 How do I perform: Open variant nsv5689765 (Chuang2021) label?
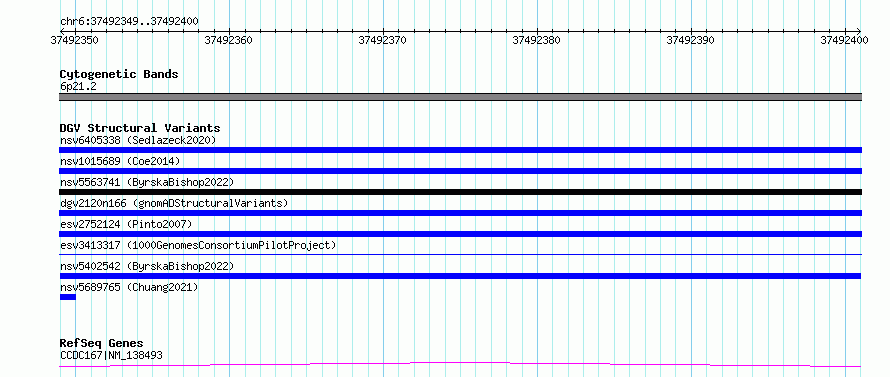coord(129,287)
